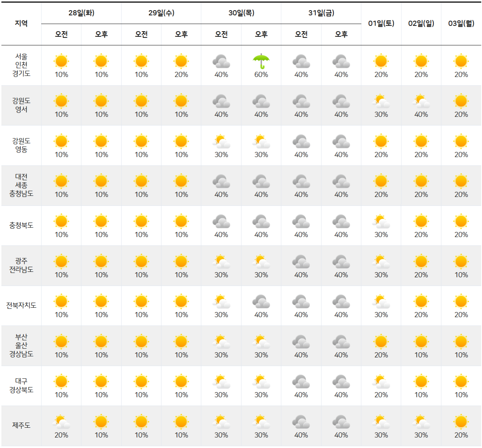The width and height of the screenshot is (482, 448).
Task: Click the 10% value for 광주 전라남도 03일(월)
Action: [x=461, y=275]
